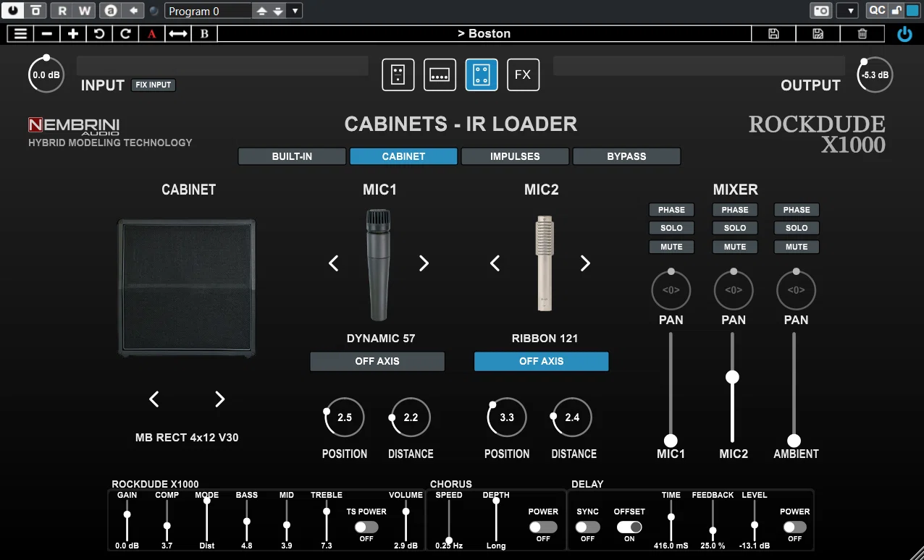Save preset with the floppy disk icon
This screenshot has height=560, width=924.
[773, 33]
